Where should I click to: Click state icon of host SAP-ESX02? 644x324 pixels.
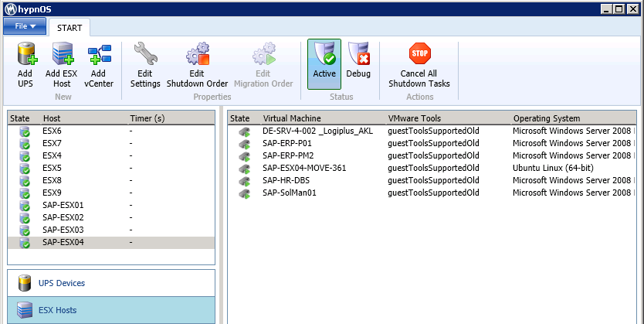(x=25, y=218)
